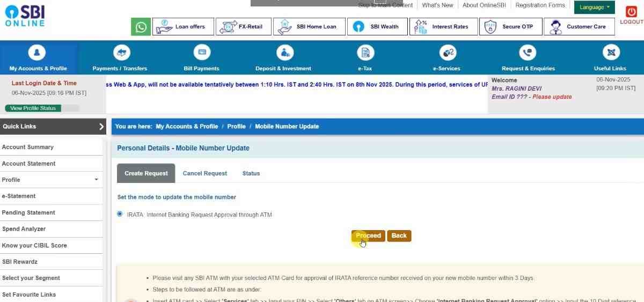
Task: Collapse the Quick Links panel arrow
Action: click(x=101, y=127)
